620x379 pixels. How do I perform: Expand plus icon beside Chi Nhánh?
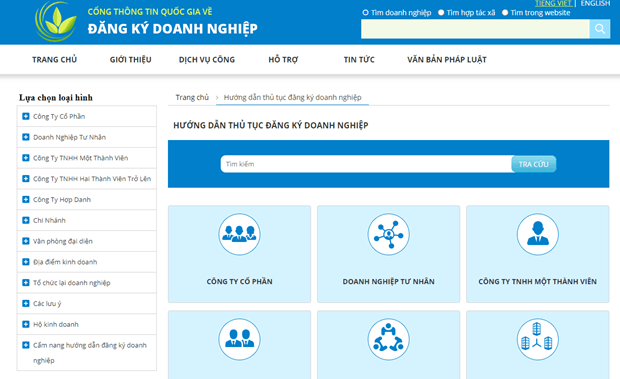26,220
